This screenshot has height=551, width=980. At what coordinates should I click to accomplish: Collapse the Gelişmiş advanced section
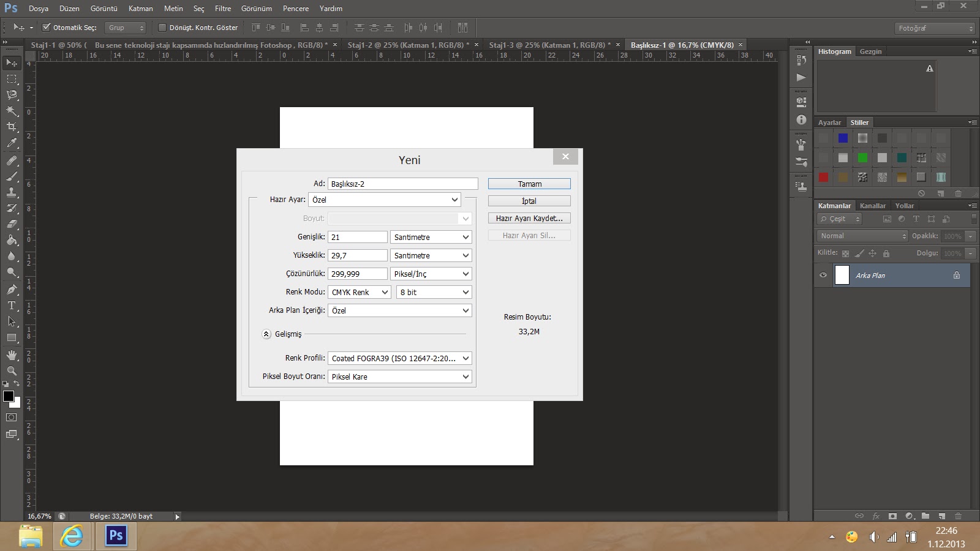[x=266, y=334]
